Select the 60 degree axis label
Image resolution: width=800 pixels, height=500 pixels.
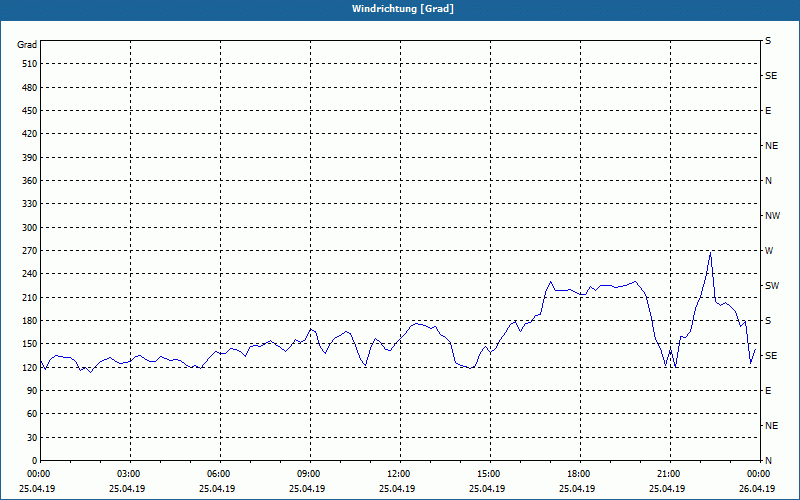tap(32, 414)
